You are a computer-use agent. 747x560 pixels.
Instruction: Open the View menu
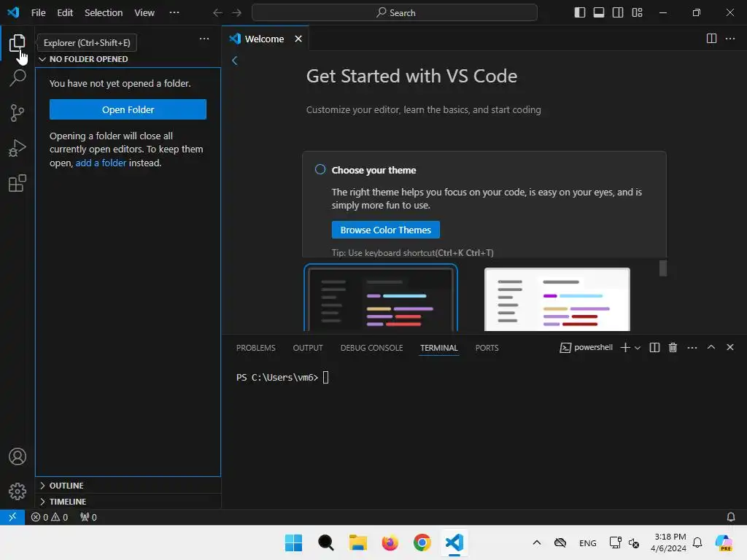click(x=144, y=13)
